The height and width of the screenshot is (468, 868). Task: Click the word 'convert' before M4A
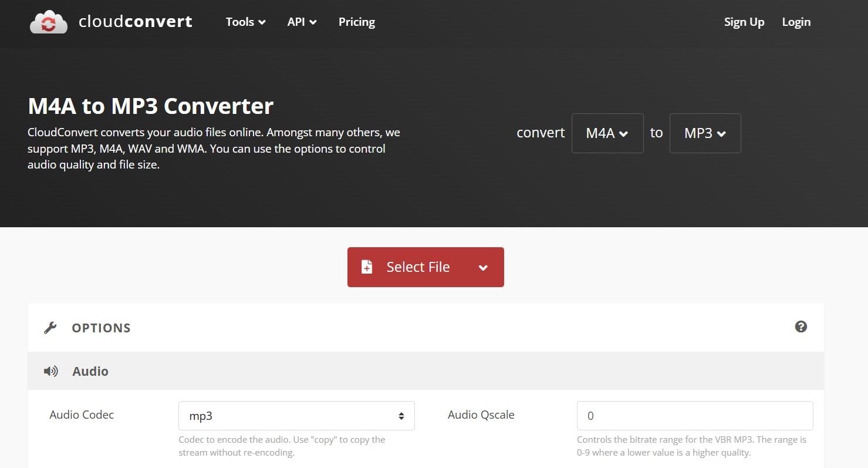tap(541, 133)
